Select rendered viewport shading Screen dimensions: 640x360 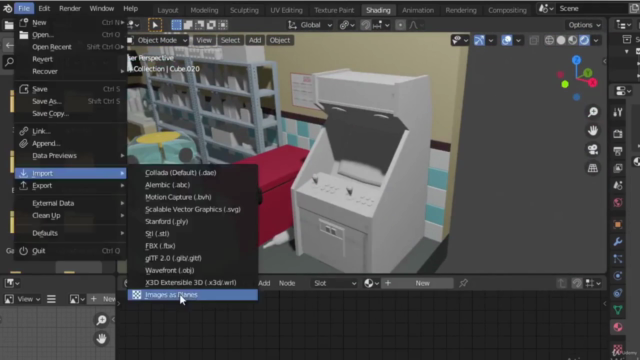click(584, 40)
